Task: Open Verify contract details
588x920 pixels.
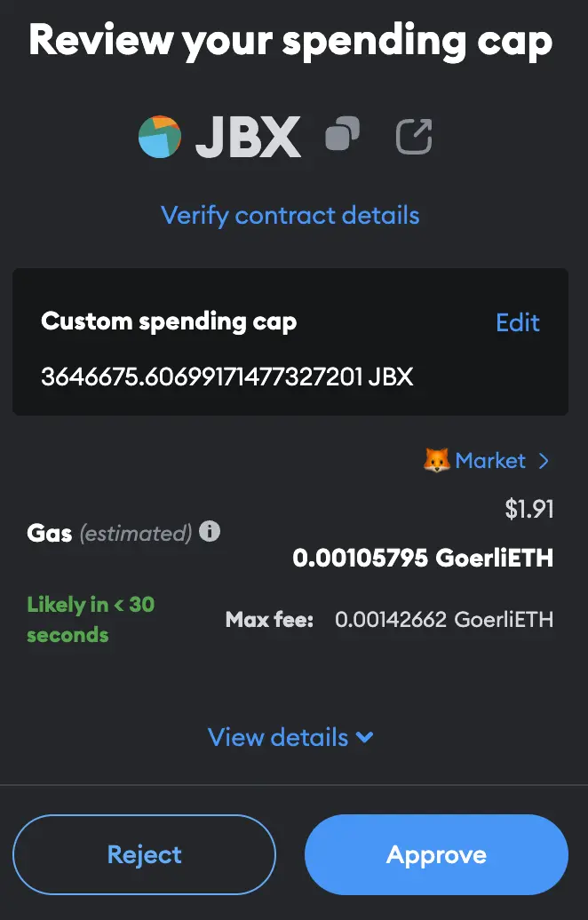Action: click(x=290, y=215)
